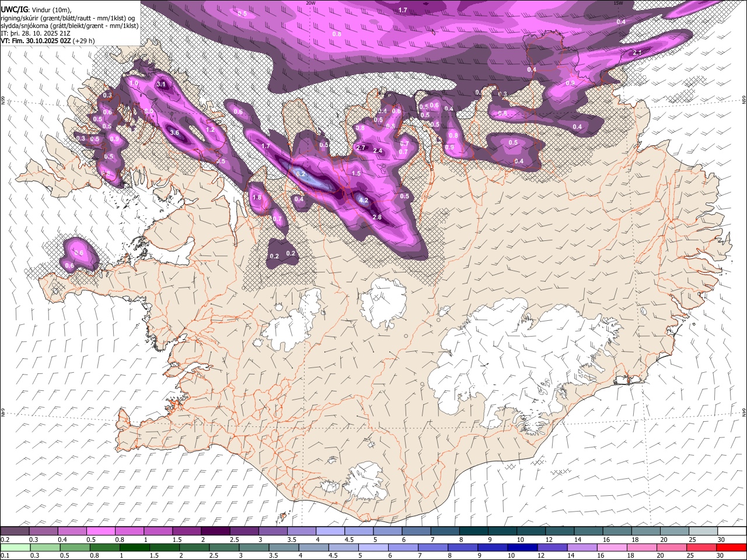Click the 0.1 label in the rain scale

(x=4, y=556)
